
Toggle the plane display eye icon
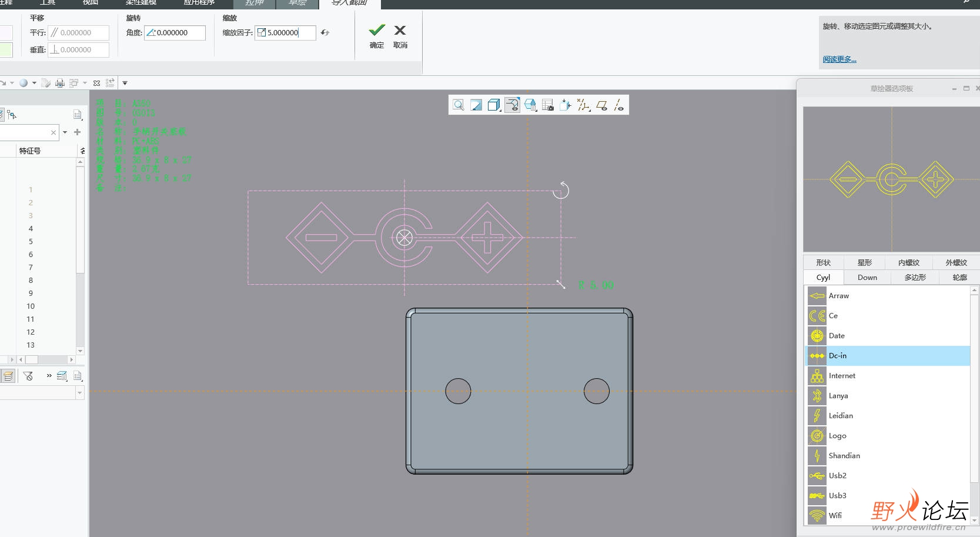click(601, 105)
